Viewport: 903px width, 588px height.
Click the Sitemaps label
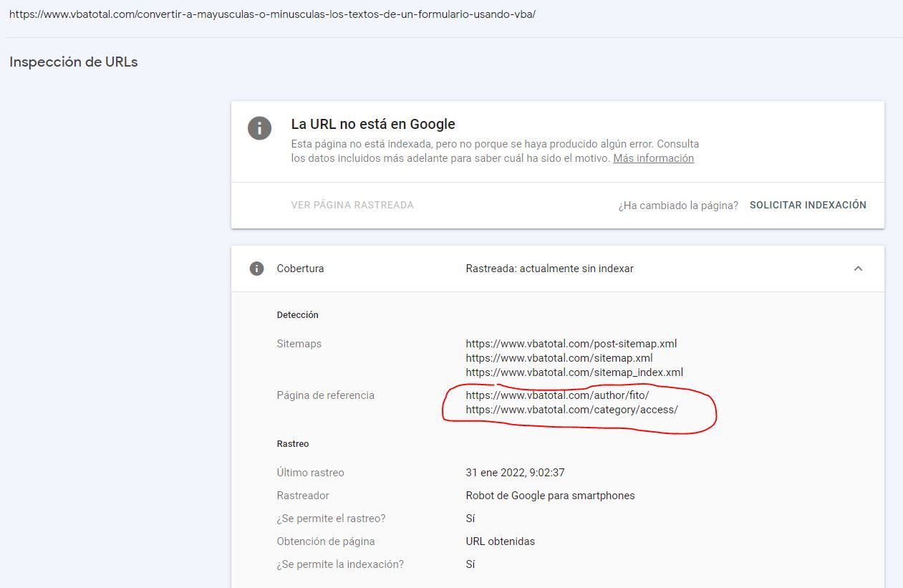299,344
